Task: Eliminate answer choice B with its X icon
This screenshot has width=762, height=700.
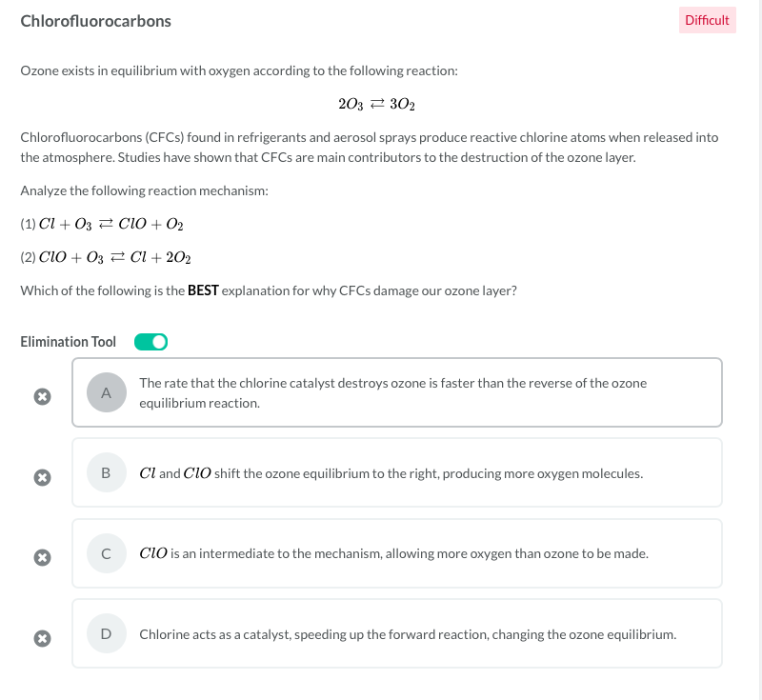Action: click(x=42, y=474)
